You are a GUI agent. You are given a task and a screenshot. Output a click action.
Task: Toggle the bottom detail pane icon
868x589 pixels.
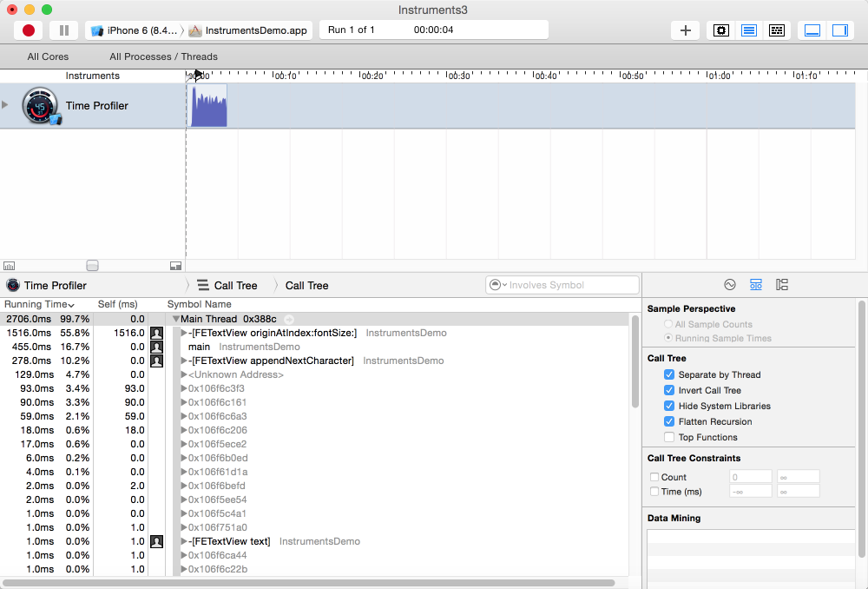pyautogui.click(x=812, y=30)
